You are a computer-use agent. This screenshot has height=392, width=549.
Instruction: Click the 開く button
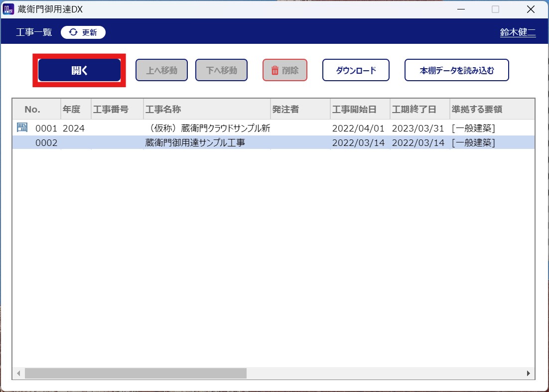click(79, 70)
